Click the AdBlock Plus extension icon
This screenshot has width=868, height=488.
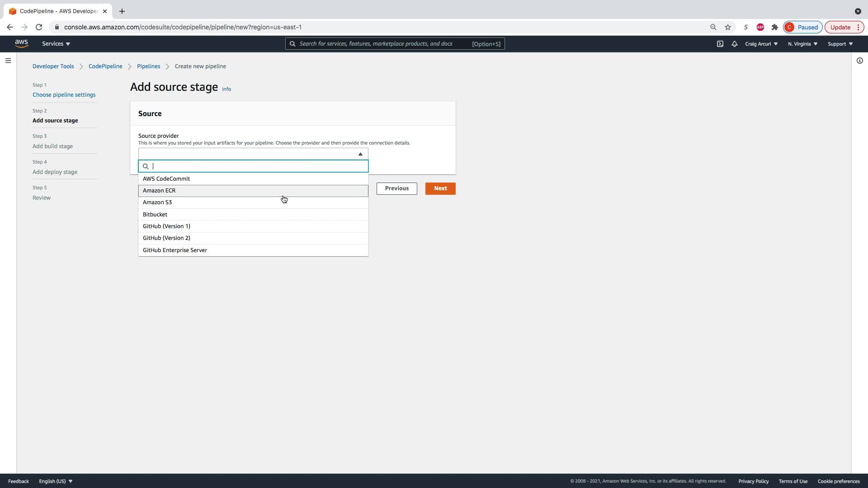point(760,27)
